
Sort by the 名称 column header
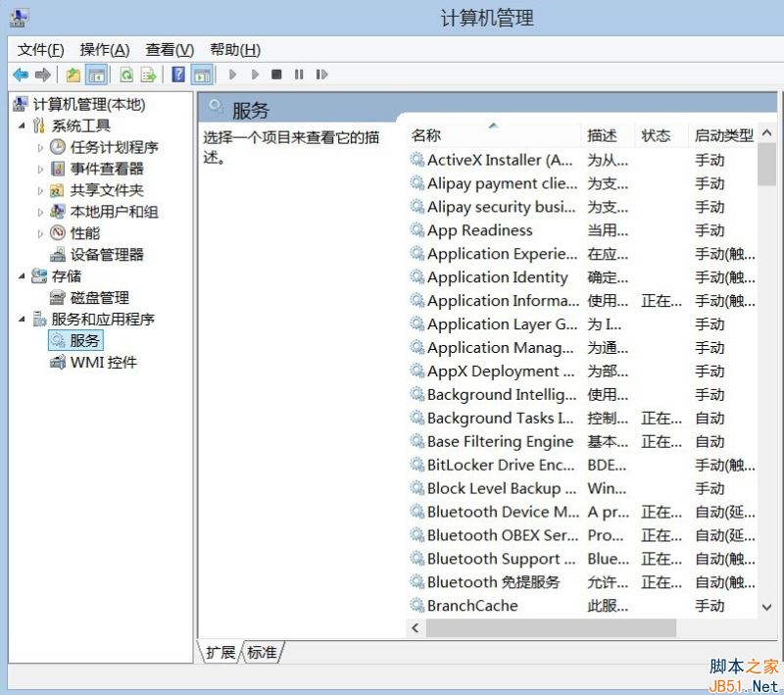click(x=493, y=135)
